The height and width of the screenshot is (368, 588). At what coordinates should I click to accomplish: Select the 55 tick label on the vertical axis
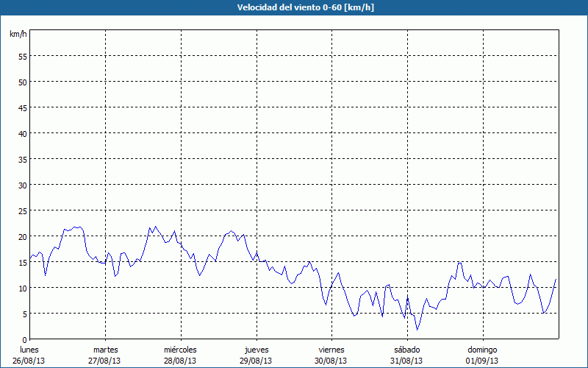coord(22,56)
